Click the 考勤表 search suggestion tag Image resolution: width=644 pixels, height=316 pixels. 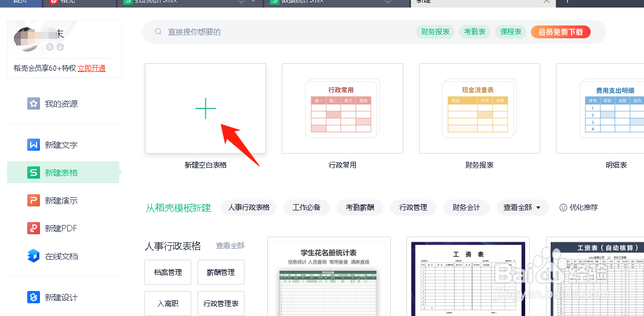[x=475, y=32]
